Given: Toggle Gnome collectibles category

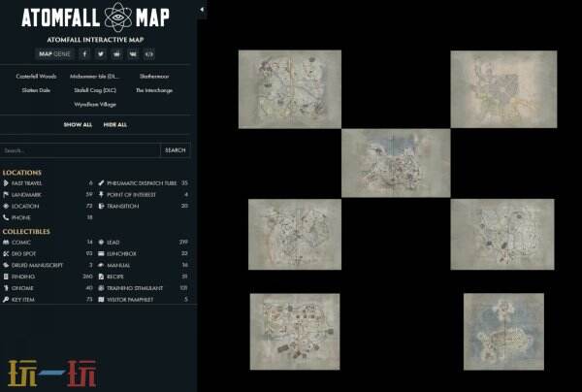Looking at the screenshot, I should click(48, 288).
